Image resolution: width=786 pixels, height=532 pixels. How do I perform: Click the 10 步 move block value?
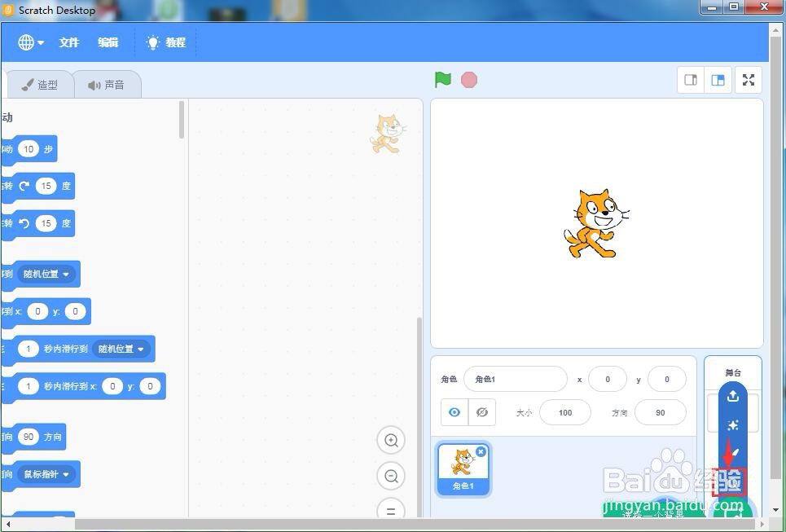(29, 149)
